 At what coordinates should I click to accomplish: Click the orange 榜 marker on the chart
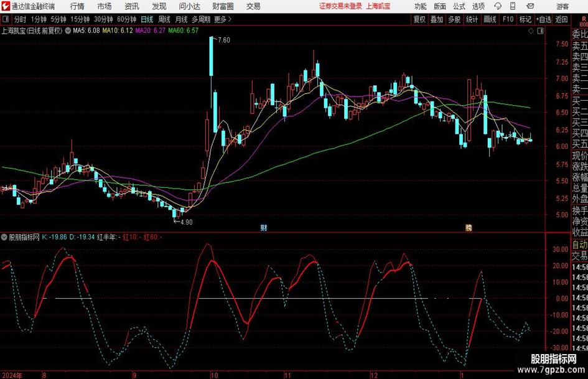point(469,227)
